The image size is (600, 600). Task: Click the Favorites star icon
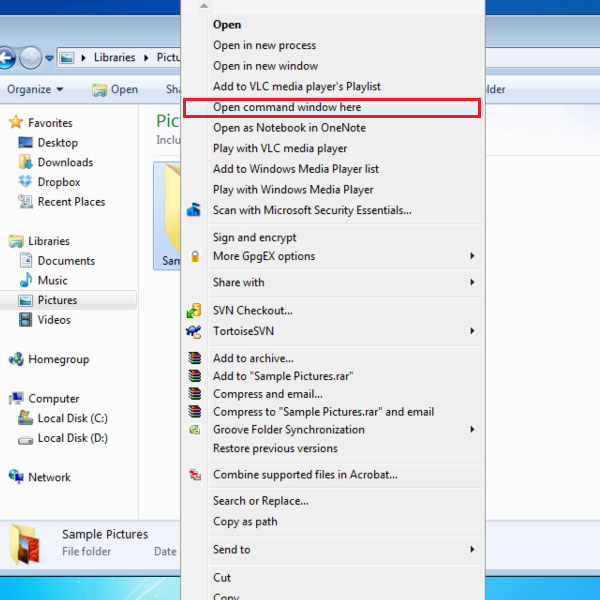(x=16, y=122)
